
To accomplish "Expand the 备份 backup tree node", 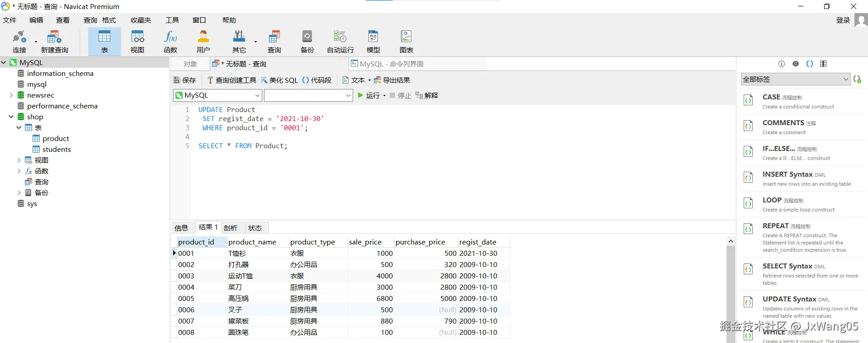I will click(x=19, y=193).
